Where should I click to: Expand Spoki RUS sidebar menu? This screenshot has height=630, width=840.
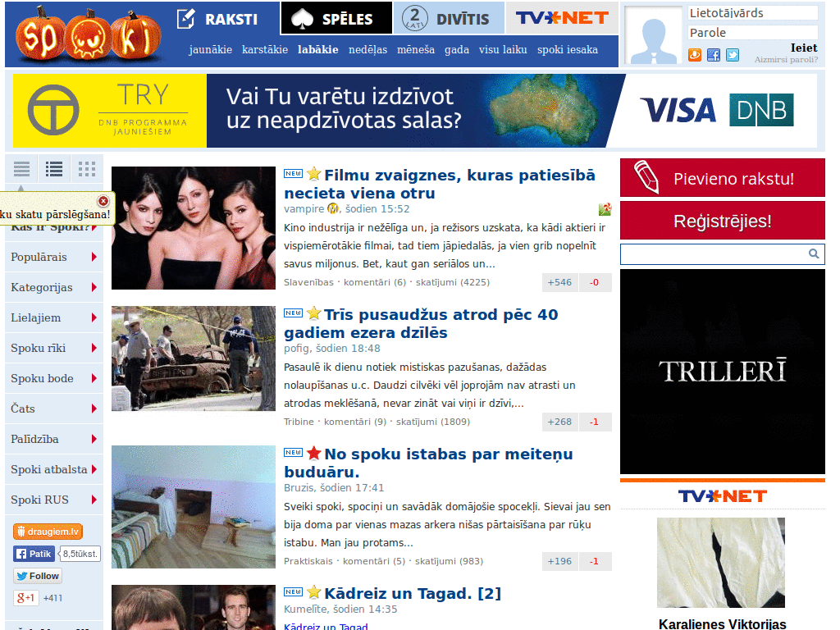click(54, 500)
